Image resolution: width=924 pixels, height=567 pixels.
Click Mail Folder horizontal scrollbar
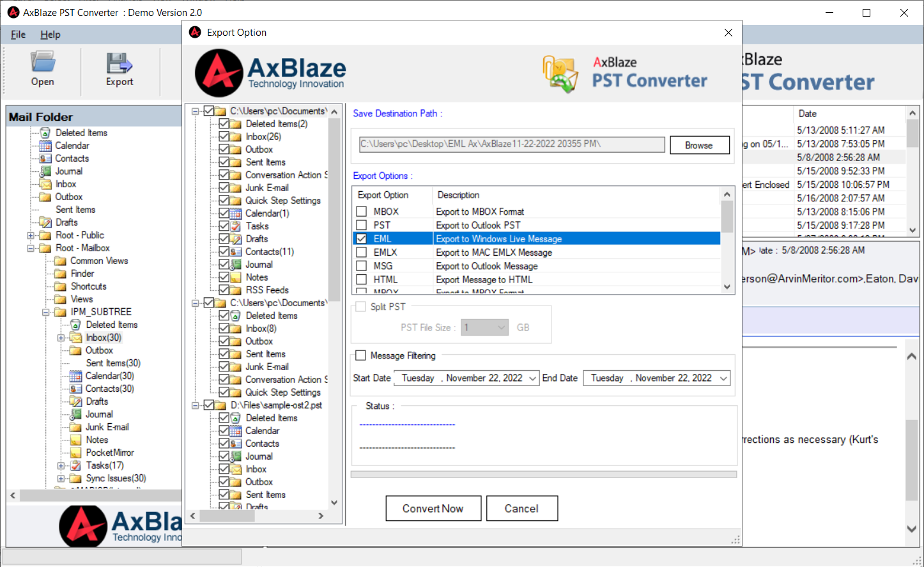pyautogui.click(x=95, y=495)
